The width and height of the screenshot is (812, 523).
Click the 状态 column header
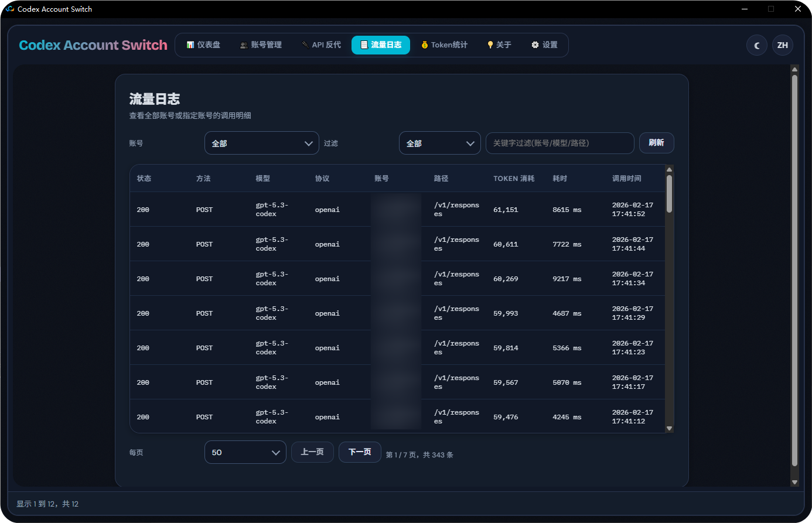pos(144,179)
